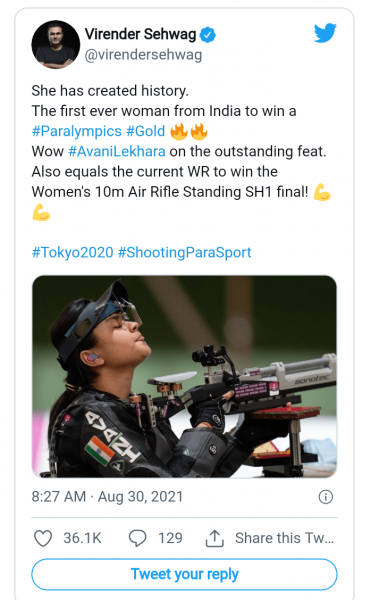Follow the #AvaniLekhara hashtag link

[x=117, y=152]
